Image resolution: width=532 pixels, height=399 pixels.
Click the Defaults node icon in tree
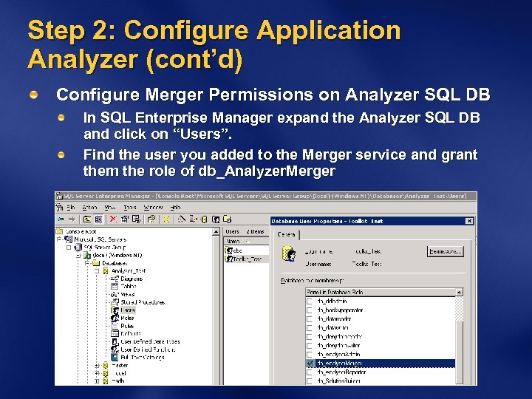(x=115, y=333)
